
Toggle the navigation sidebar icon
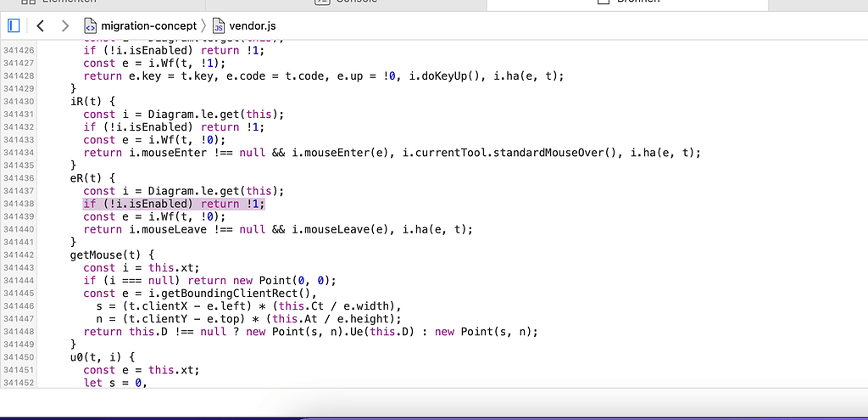pos(14,25)
